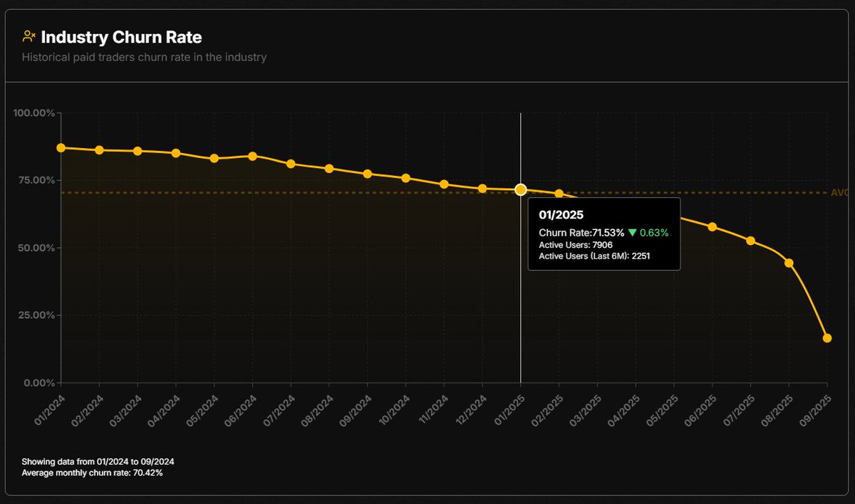Click the 25.00% y-axis label

[x=36, y=315]
